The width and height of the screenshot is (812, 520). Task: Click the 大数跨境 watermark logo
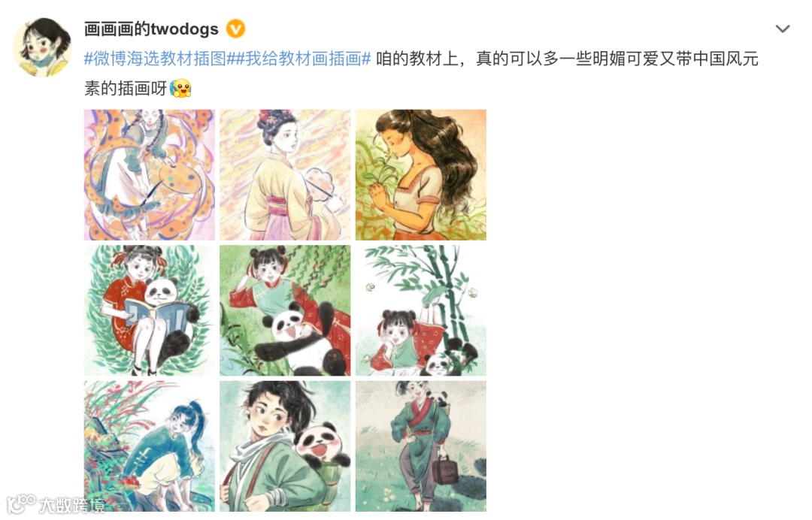tap(55, 504)
